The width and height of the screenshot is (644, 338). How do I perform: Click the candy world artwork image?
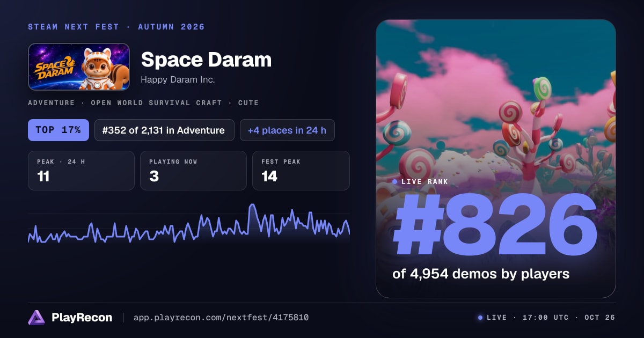click(x=495, y=159)
